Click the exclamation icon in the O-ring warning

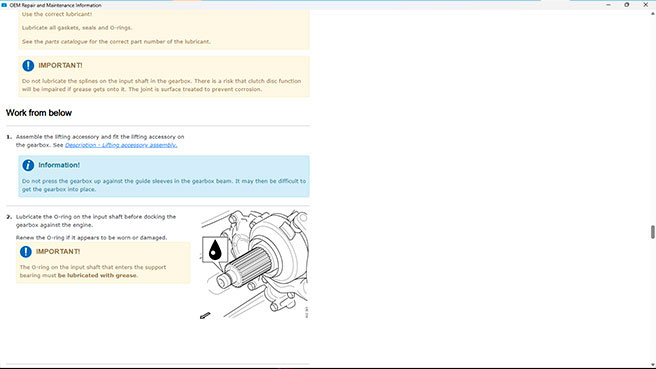26,251
